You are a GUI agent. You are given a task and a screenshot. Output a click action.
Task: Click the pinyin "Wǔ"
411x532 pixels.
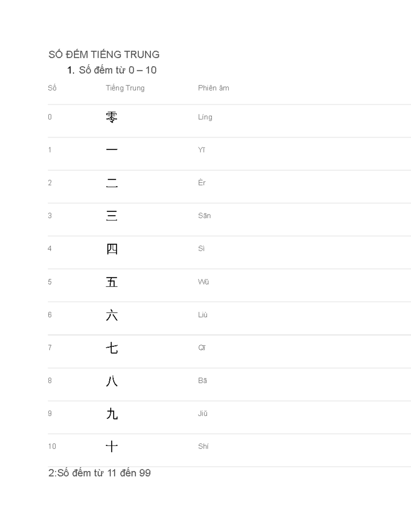[203, 282]
